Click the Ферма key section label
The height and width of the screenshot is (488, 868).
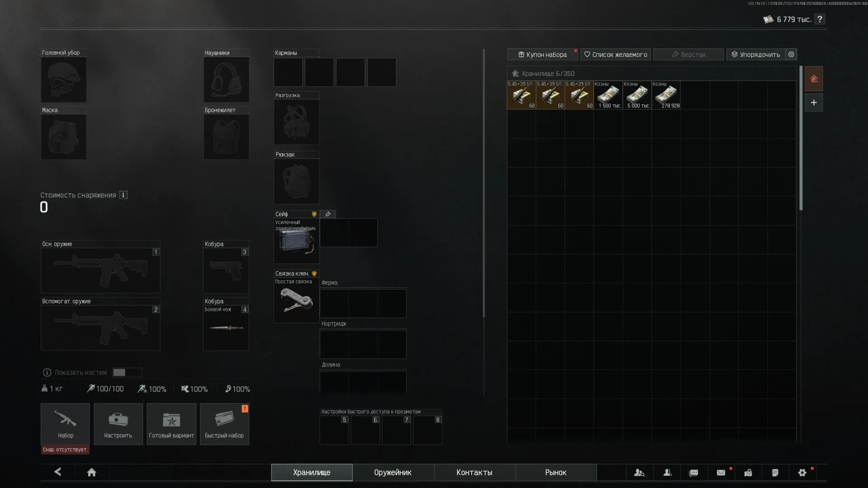(330, 283)
